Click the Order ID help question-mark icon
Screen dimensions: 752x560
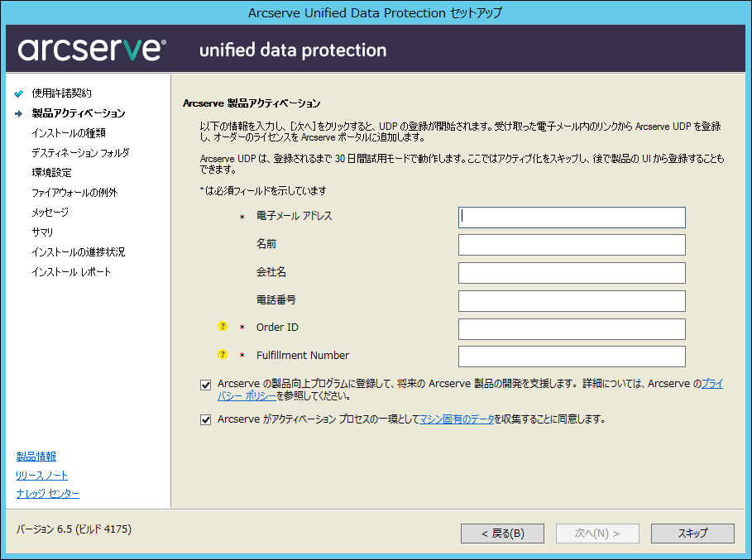[223, 326]
